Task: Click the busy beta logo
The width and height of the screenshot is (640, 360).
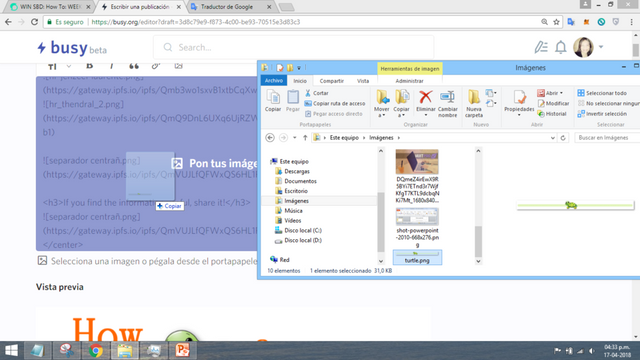Action: 72,48
